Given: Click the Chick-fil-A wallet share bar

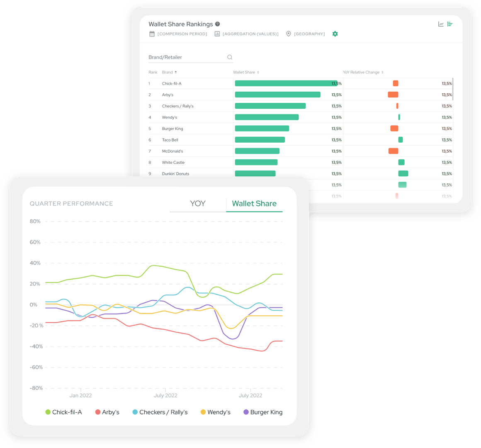Looking at the screenshot, I should (286, 83).
